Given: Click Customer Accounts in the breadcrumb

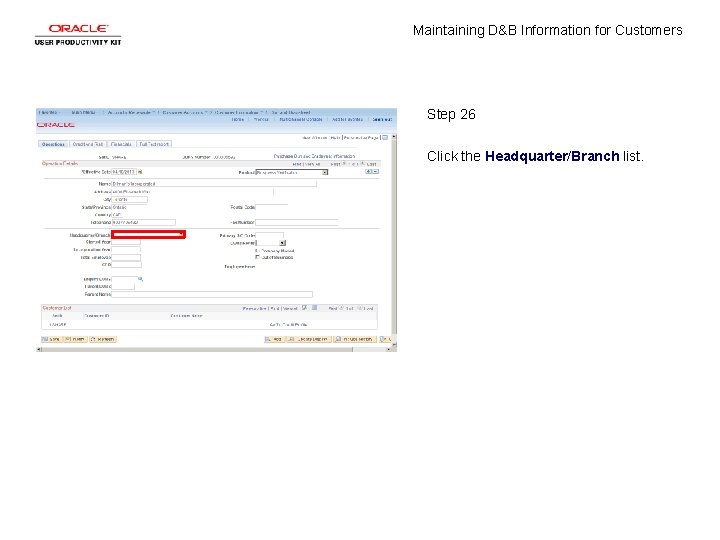Looking at the screenshot, I should click(x=184, y=112).
